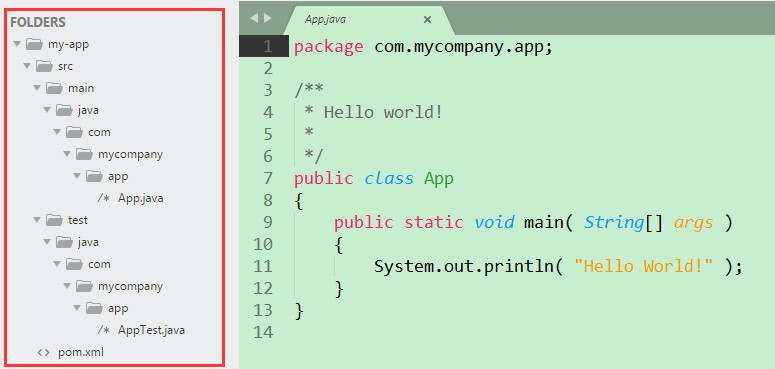This screenshot has height=369, width=775.
Task: Close the App.java tab
Action: [428, 20]
